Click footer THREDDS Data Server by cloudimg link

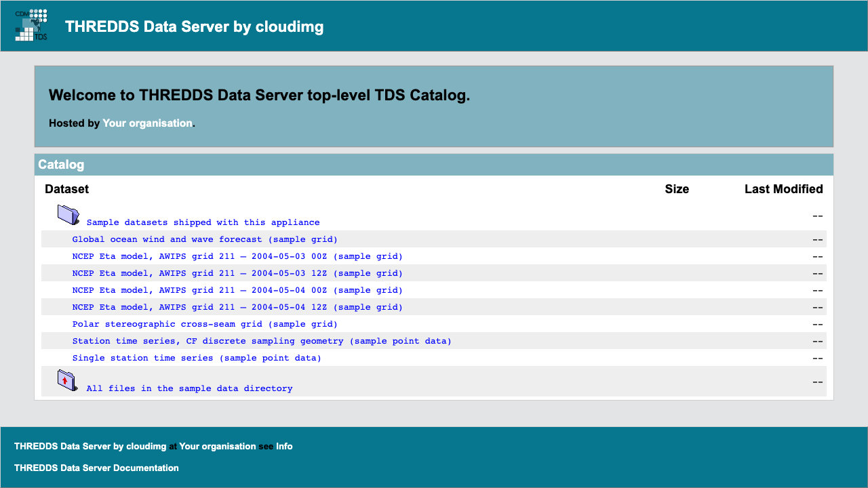[x=90, y=447]
